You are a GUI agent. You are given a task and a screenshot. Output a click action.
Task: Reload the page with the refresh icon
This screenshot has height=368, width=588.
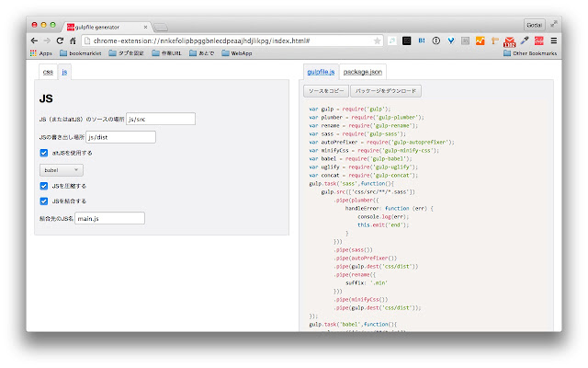click(x=60, y=40)
